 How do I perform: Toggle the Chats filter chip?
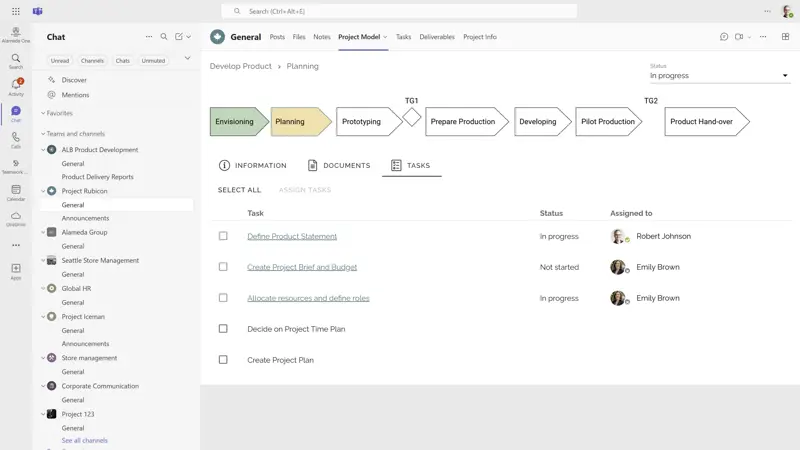122,61
